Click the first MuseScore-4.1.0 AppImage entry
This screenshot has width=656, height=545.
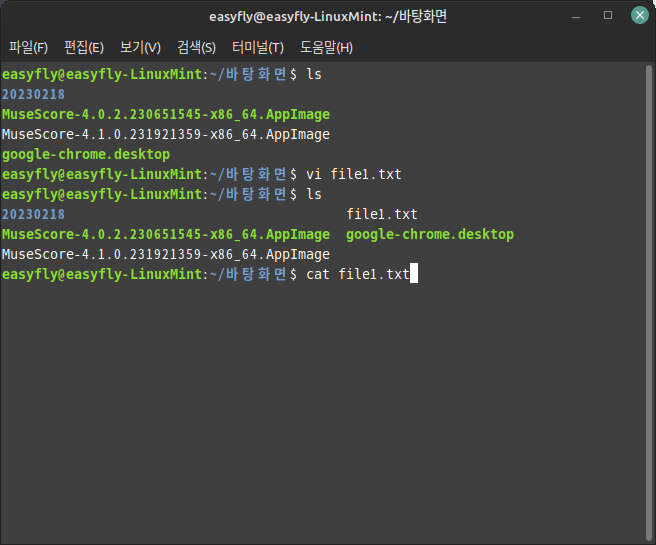tap(166, 135)
